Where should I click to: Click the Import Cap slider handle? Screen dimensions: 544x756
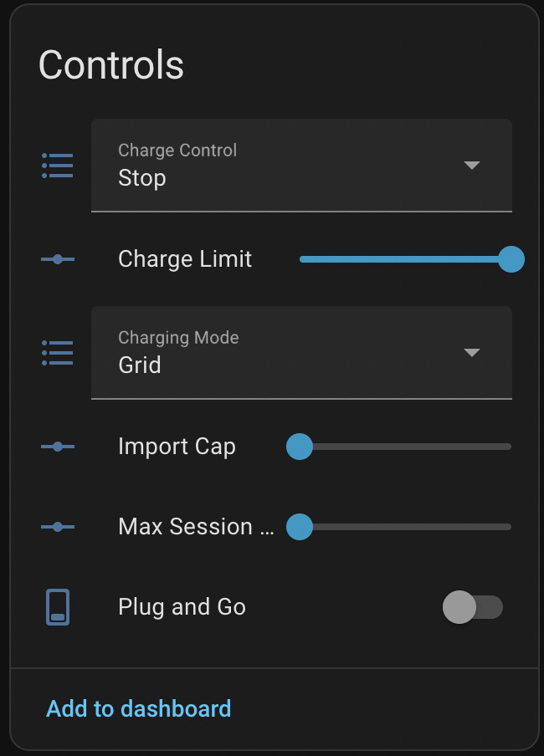pyautogui.click(x=300, y=447)
